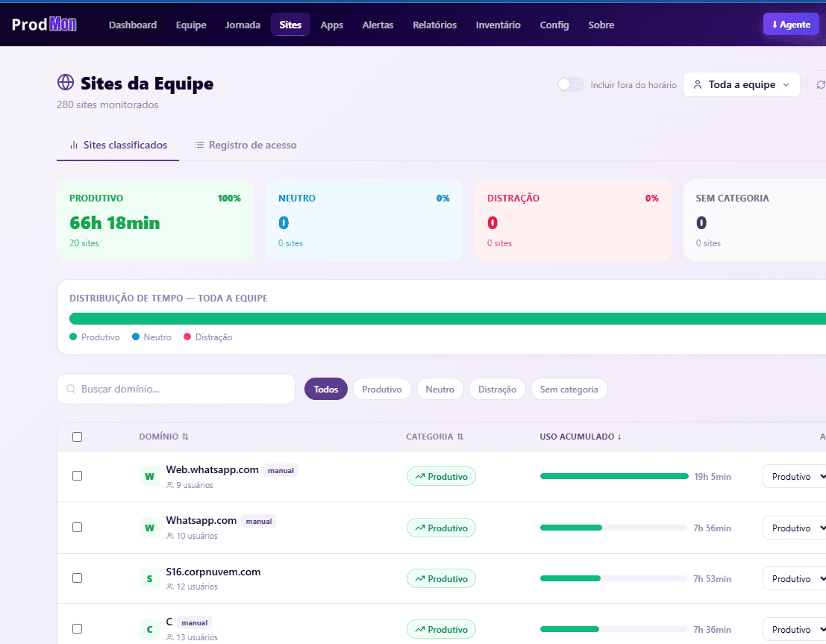Image resolution: width=826 pixels, height=644 pixels.
Task: Sort by Domínio column
Action: 164,437
